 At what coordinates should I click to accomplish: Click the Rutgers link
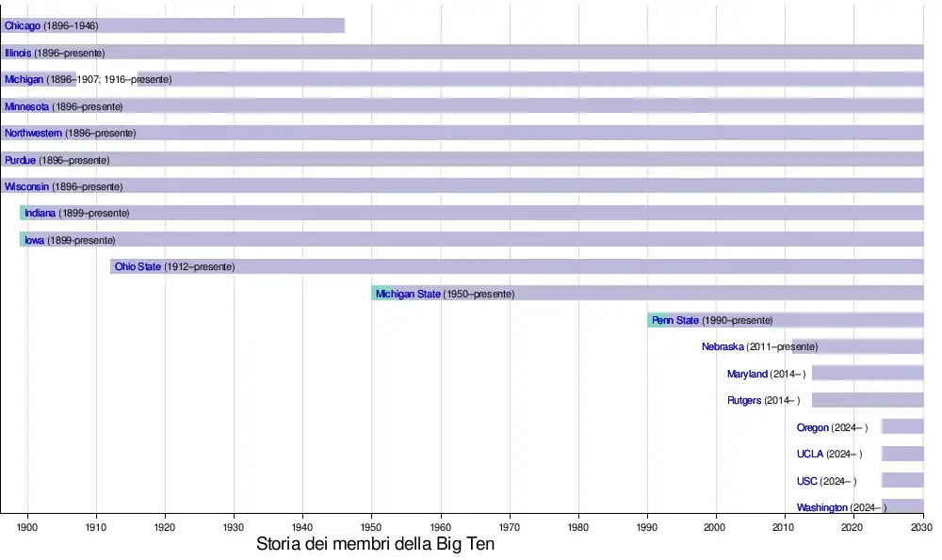coord(743,400)
